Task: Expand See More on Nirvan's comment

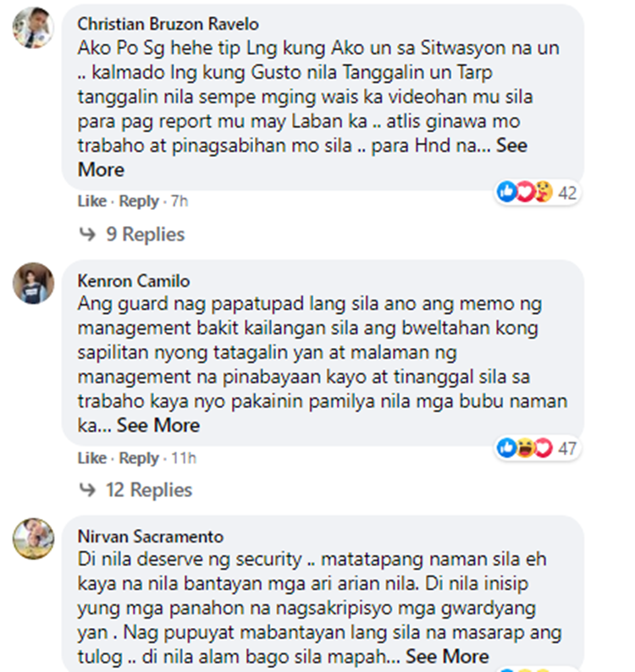Action: (x=447, y=657)
